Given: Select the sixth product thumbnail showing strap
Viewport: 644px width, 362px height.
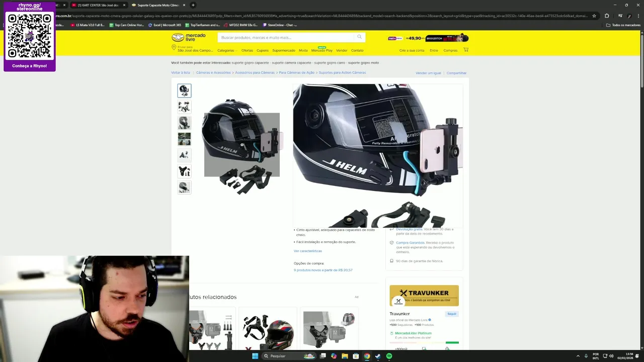Looking at the screenshot, I should pos(184,171).
